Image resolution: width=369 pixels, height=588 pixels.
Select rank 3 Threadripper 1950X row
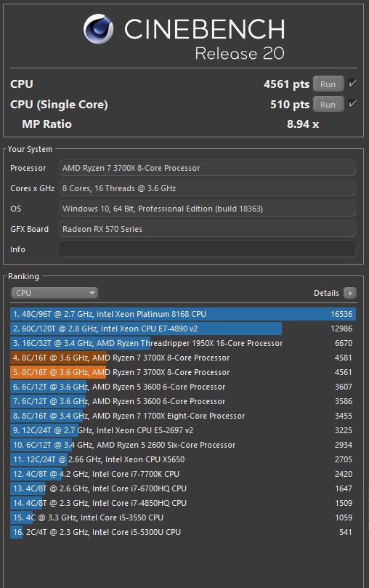point(183,343)
